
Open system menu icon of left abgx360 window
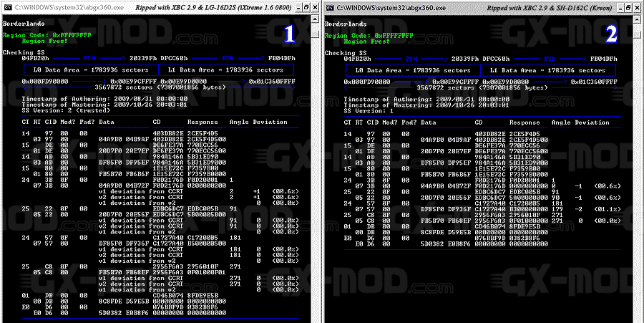tap(8, 7)
